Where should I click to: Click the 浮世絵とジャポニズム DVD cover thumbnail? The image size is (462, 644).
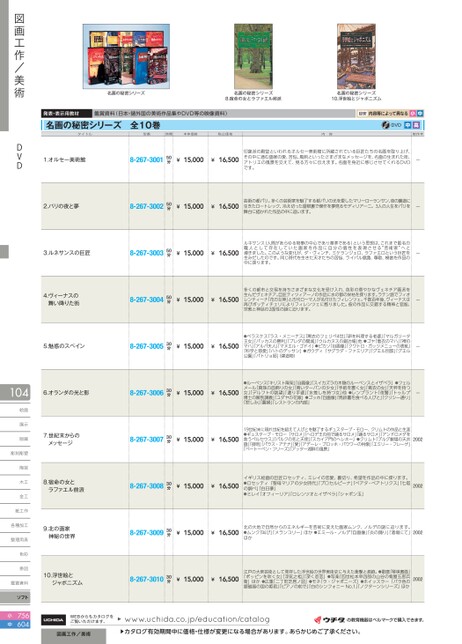(356, 56)
